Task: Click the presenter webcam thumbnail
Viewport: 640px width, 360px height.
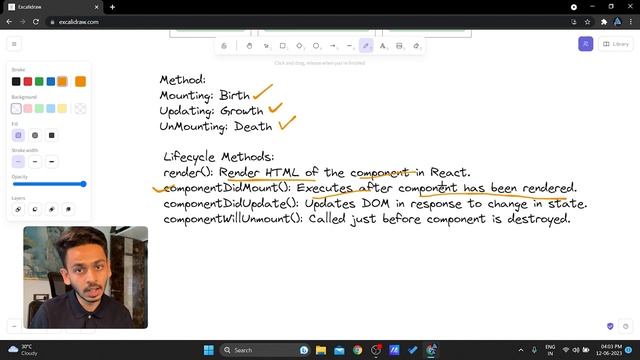Action: click(x=86, y=277)
